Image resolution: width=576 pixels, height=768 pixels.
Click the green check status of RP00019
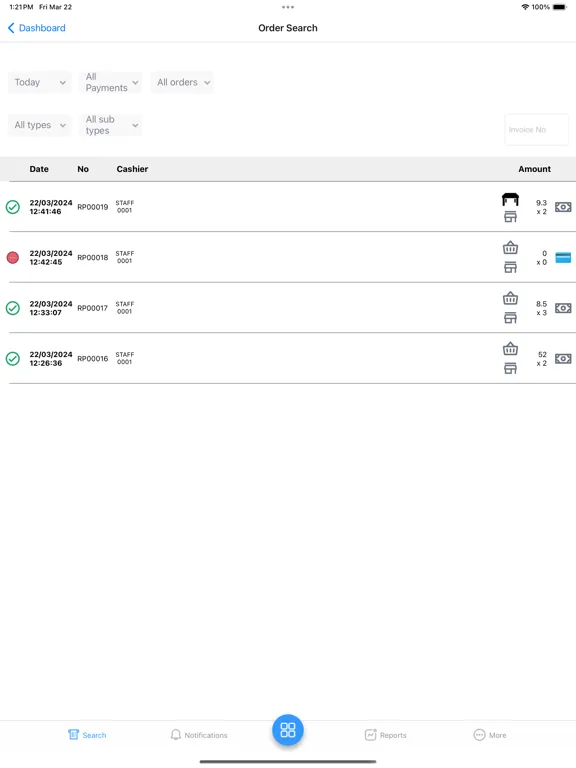point(13,207)
